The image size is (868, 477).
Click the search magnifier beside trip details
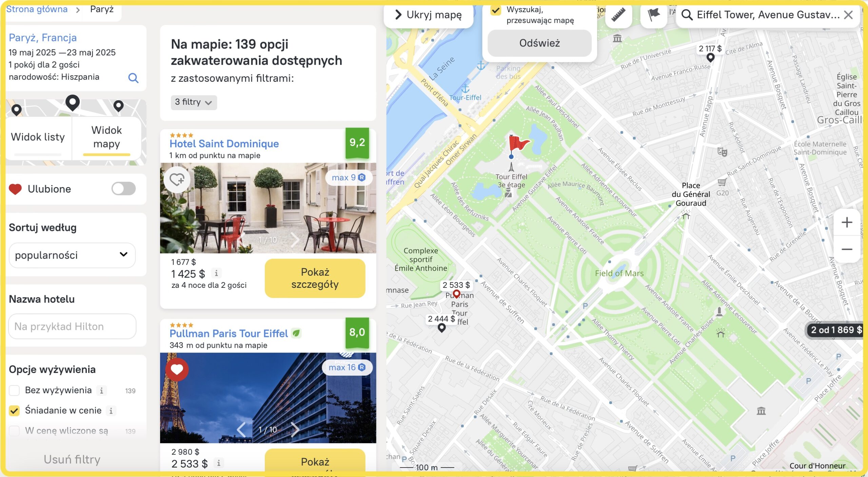133,78
